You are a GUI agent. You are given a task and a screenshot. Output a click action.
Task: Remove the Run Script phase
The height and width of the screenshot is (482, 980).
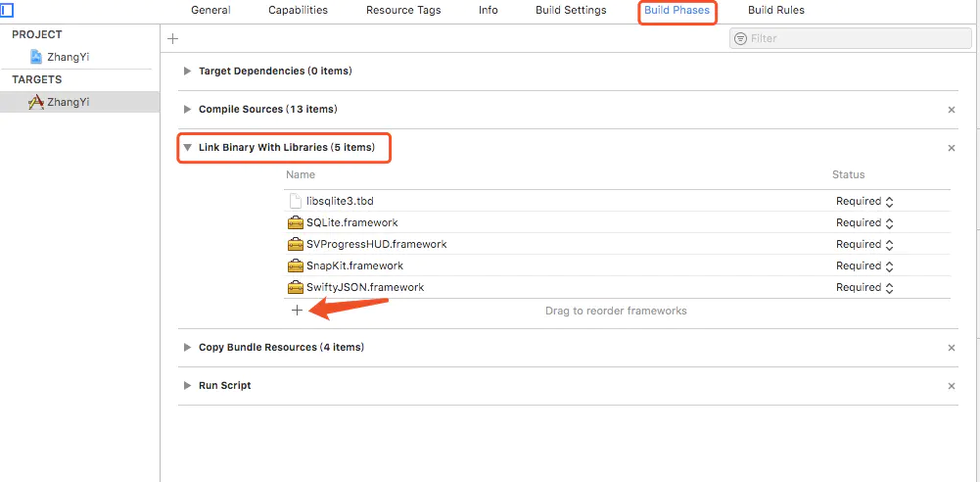(952, 386)
